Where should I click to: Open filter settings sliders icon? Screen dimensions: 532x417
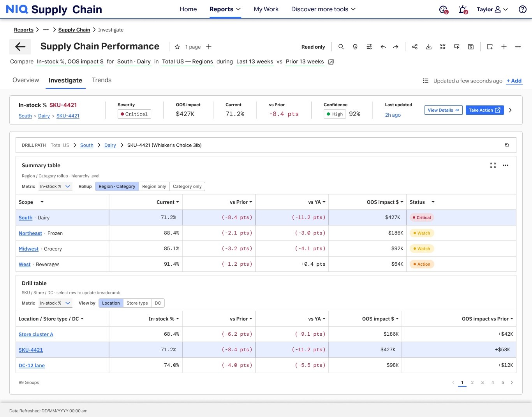(x=369, y=47)
